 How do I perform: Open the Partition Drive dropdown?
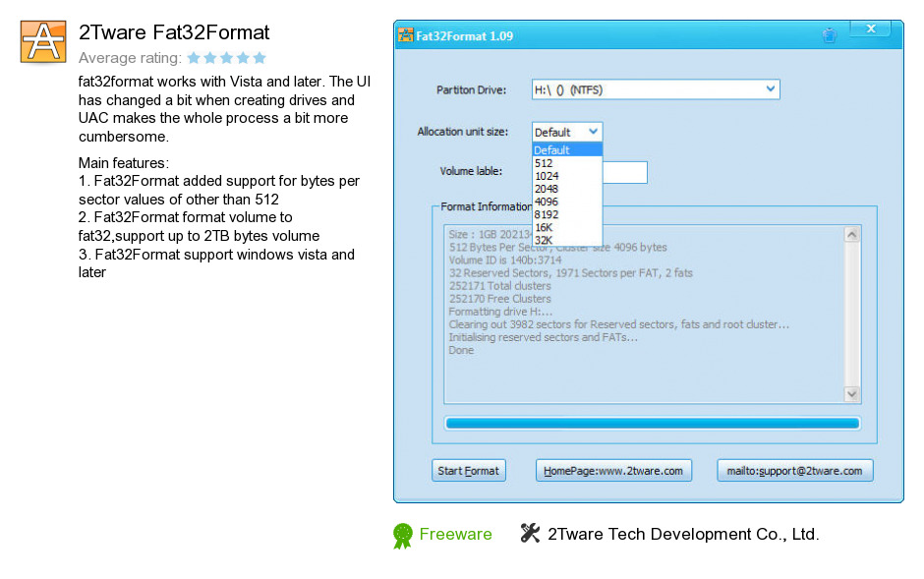pyautogui.click(x=771, y=88)
